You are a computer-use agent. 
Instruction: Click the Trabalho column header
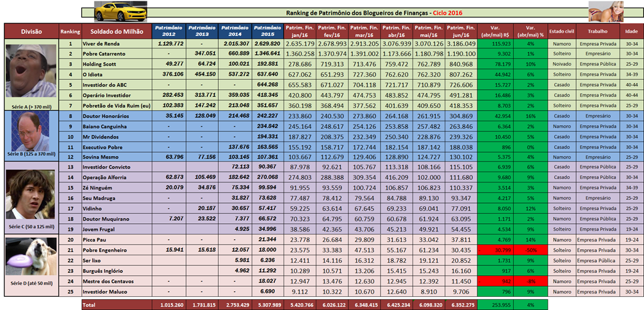[597, 31]
